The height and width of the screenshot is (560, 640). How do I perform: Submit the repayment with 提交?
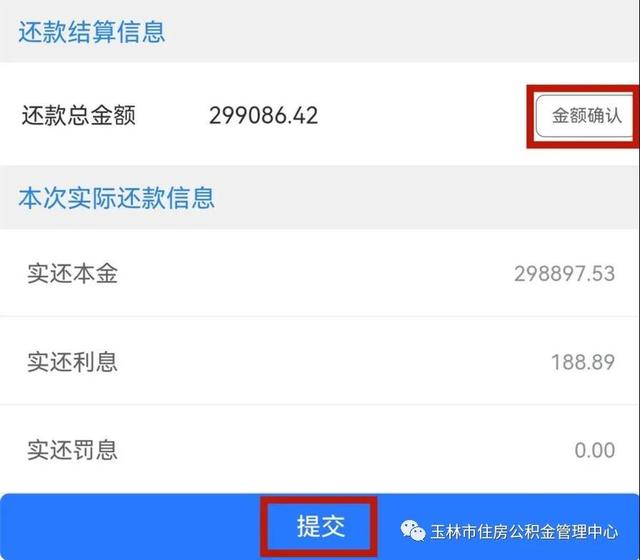click(x=320, y=526)
